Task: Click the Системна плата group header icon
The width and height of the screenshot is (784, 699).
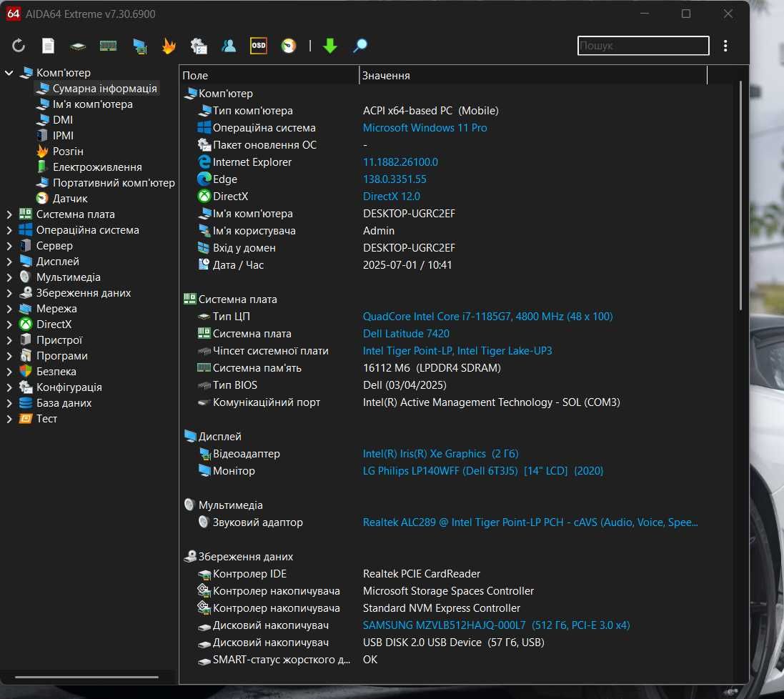Action: 190,299
